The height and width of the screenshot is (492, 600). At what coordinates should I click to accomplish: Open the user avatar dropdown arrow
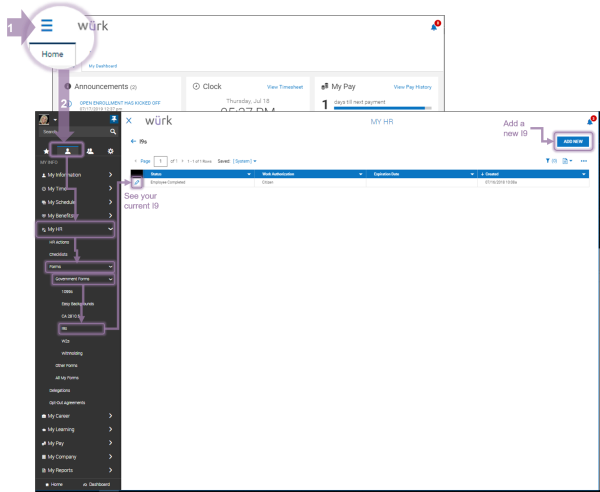[55, 120]
